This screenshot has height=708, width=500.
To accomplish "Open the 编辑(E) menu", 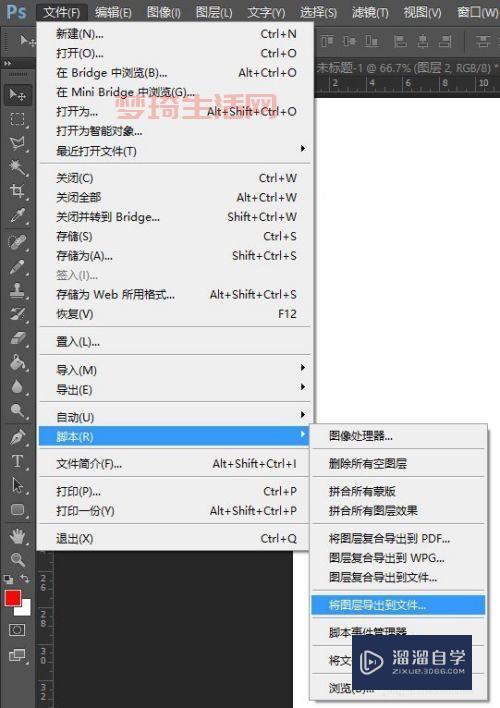I will point(113,12).
